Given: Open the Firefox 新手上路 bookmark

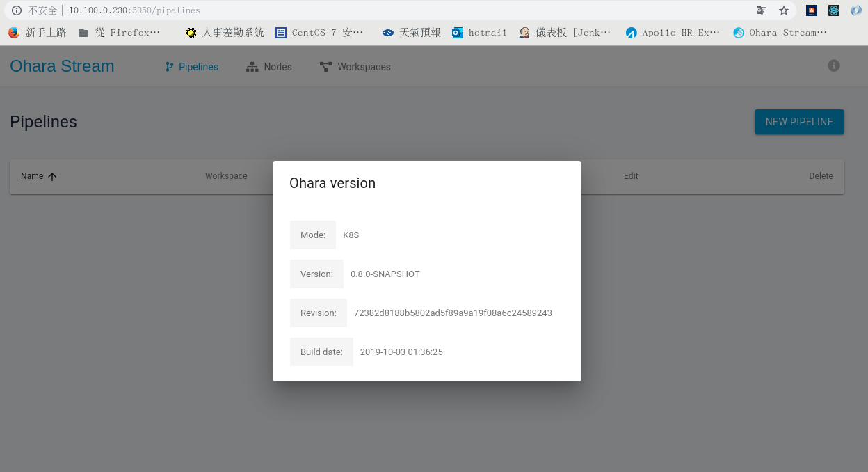Looking at the screenshot, I should click(x=38, y=33).
